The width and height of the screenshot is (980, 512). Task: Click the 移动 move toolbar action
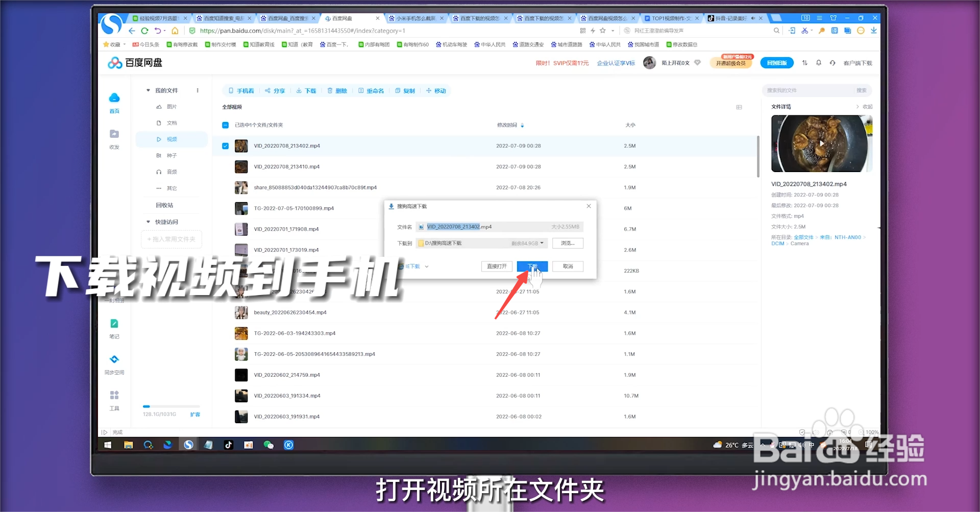point(436,91)
